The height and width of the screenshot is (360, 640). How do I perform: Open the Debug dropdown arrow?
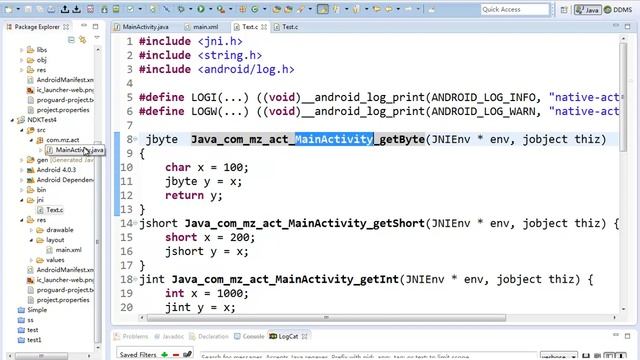[191, 9]
